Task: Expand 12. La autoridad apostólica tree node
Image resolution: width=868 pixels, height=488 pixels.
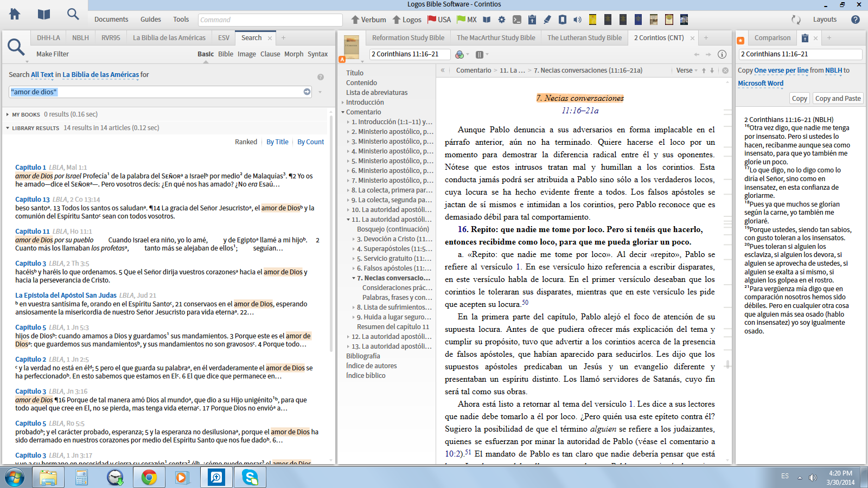Action: [x=348, y=337]
